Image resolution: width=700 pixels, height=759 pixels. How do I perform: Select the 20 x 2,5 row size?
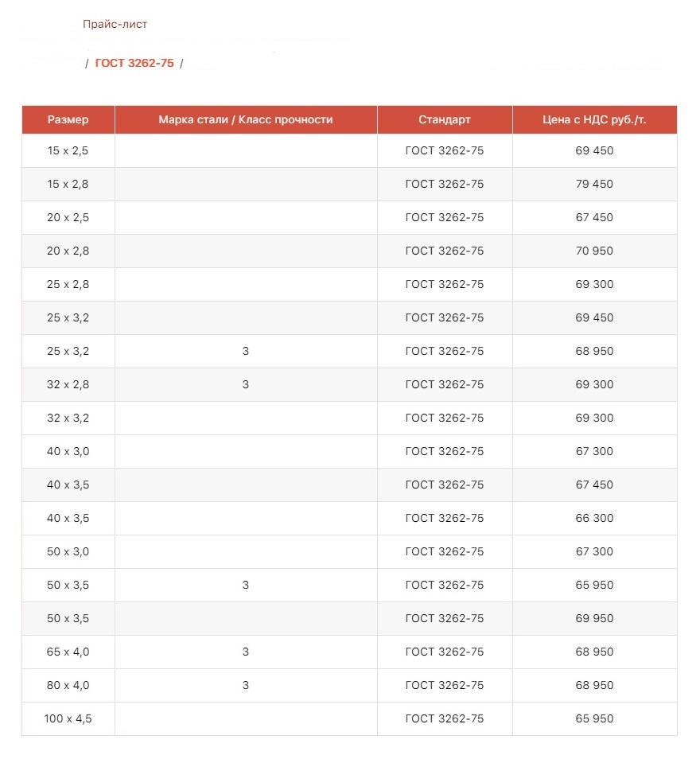[x=68, y=217]
